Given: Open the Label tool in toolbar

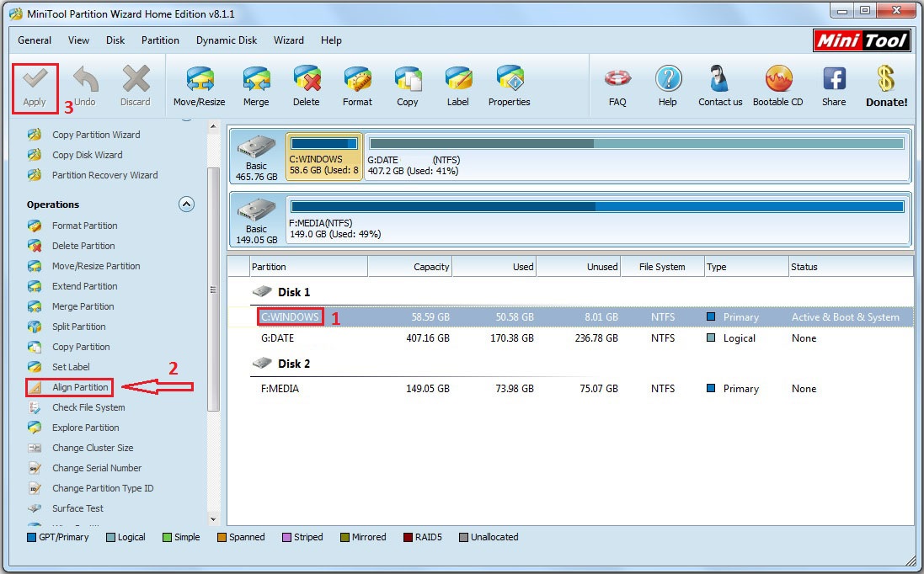Looking at the screenshot, I should 458,88.
